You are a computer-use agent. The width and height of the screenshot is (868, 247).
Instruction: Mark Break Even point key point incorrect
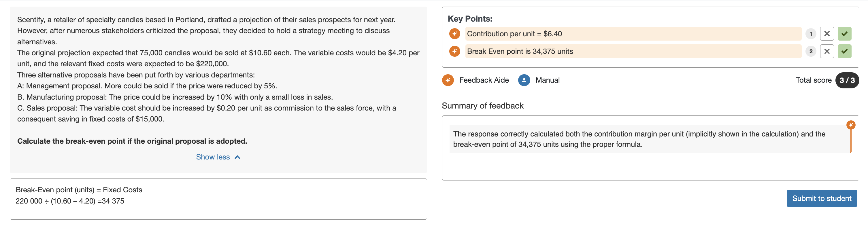coord(827,52)
